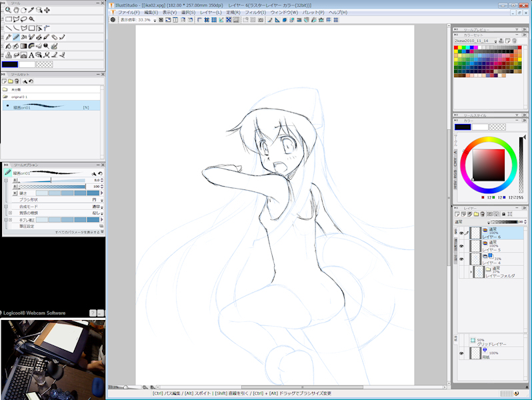Select the white sub color swatch
Image resolution: width=532 pixels, height=400 pixels.
point(27,64)
